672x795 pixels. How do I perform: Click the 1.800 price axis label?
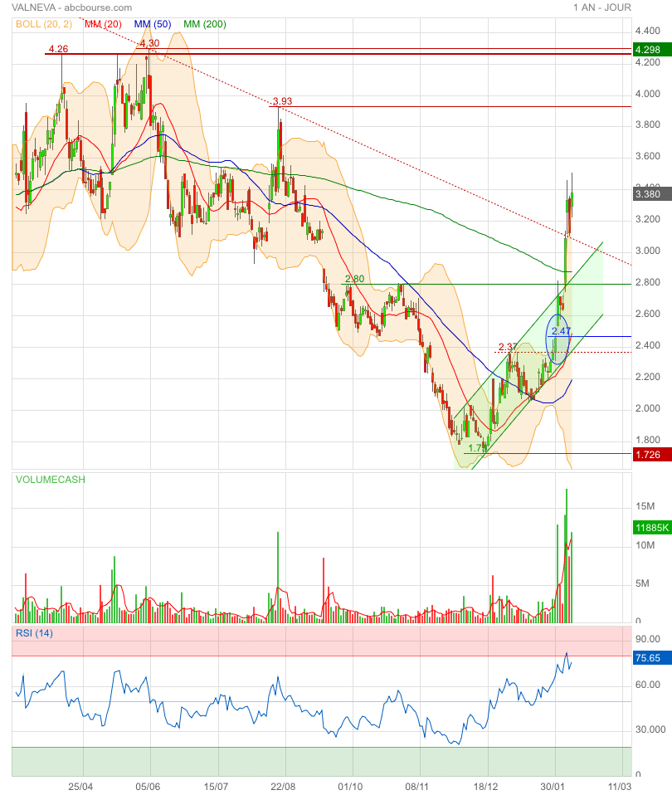pos(648,440)
